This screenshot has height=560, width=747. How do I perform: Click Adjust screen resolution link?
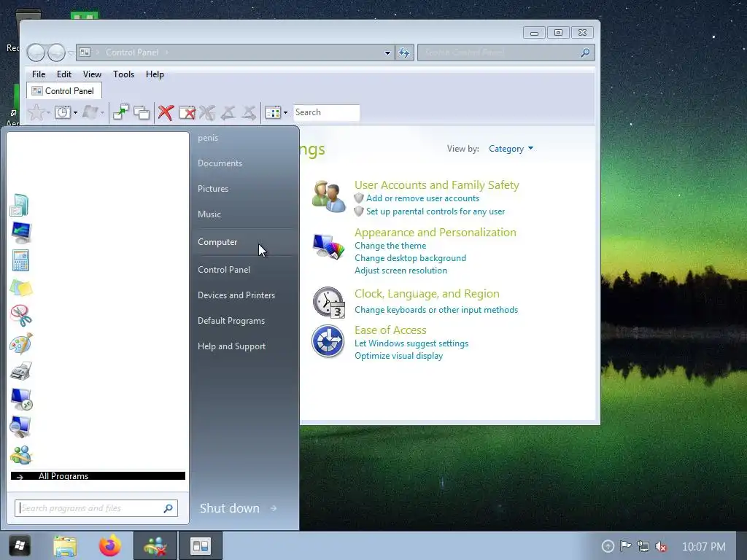point(400,271)
